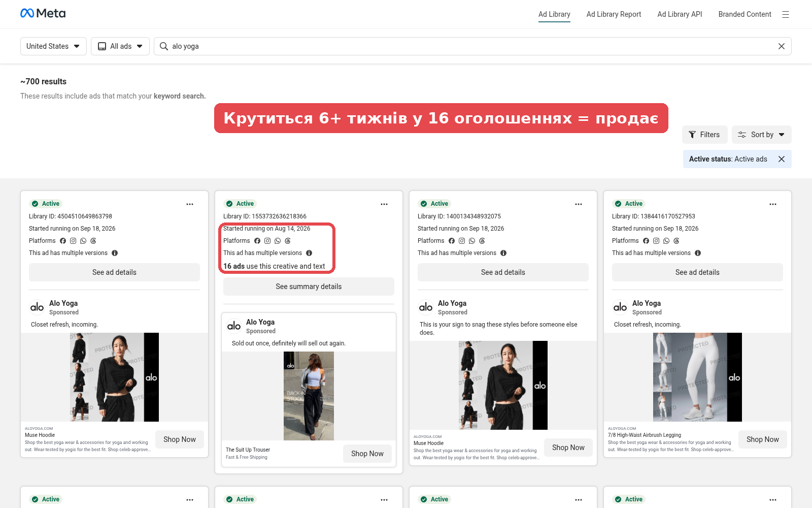Open the Filters panel
Screen dimensions: 812x508
(704, 135)
